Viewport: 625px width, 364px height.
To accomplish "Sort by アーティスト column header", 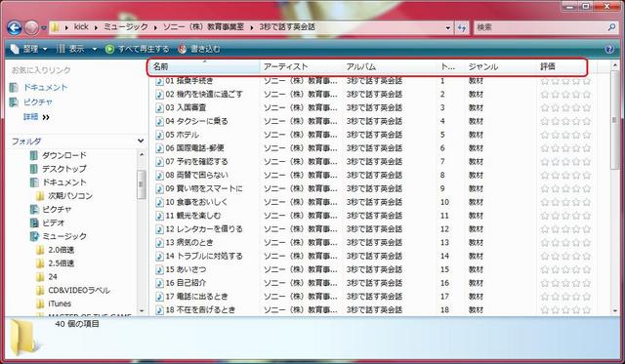I will tap(301, 66).
